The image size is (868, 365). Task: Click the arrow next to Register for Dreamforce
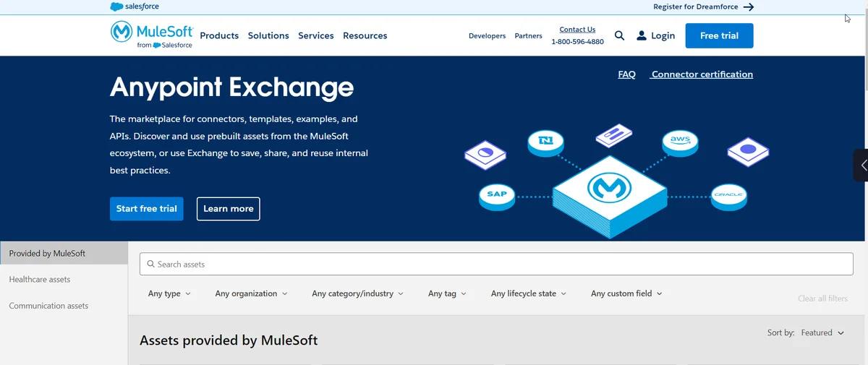tap(749, 7)
